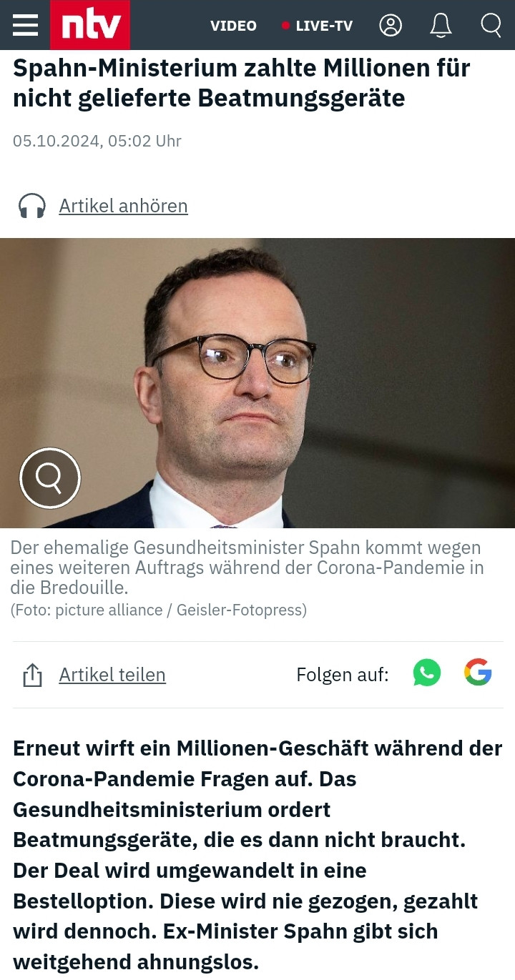Viewport: 515px width, 980px height.
Task: Click the 'Artikel anhören' link
Action: coord(123,206)
